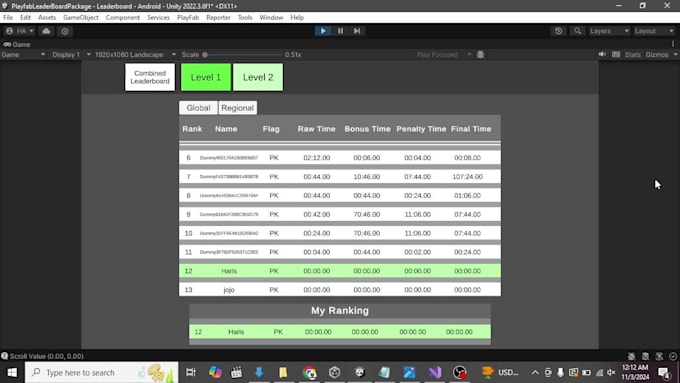Click the Combined Leaderboard button
The image size is (680, 383).
coord(150,77)
